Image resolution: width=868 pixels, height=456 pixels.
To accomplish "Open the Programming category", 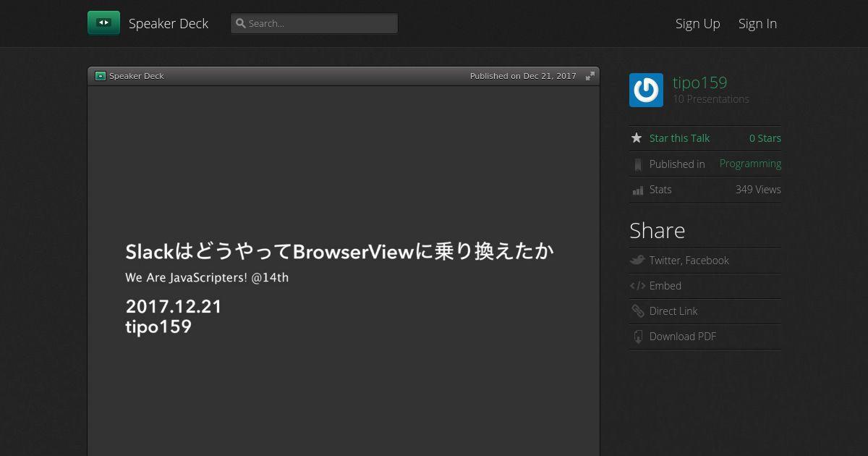I will [x=750, y=164].
